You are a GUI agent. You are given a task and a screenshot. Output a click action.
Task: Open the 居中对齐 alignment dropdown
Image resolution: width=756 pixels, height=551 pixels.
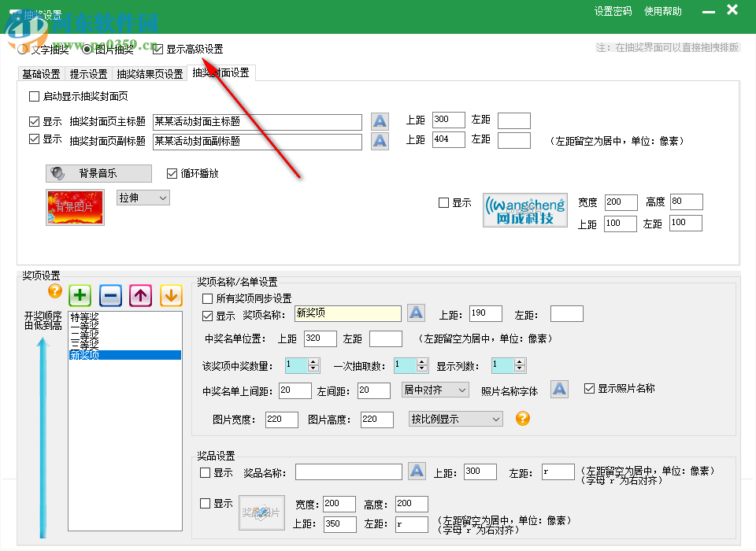tap(435, 390)
